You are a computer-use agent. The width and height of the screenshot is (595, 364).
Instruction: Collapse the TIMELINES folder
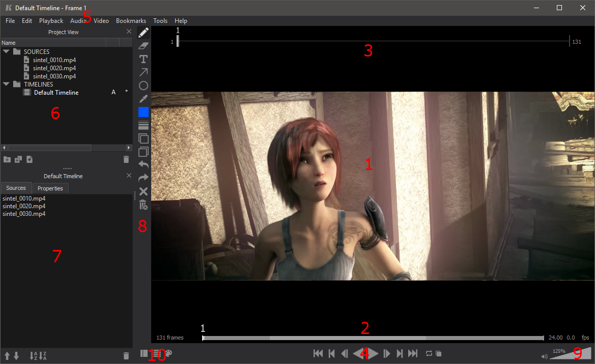pyautogui.click(x=6, y=85)
